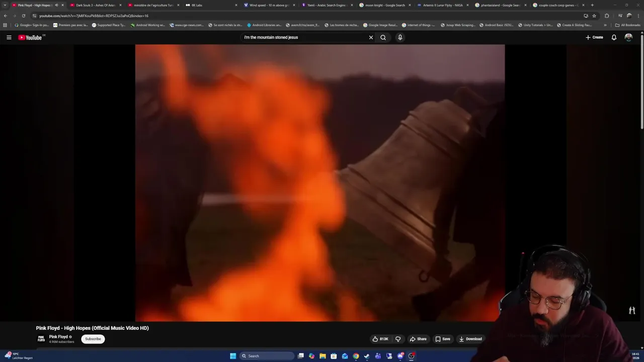Viewport: 644px width, 362px height.
Task: Run search with the magnifier button
Action: click(x=383, y=37)
